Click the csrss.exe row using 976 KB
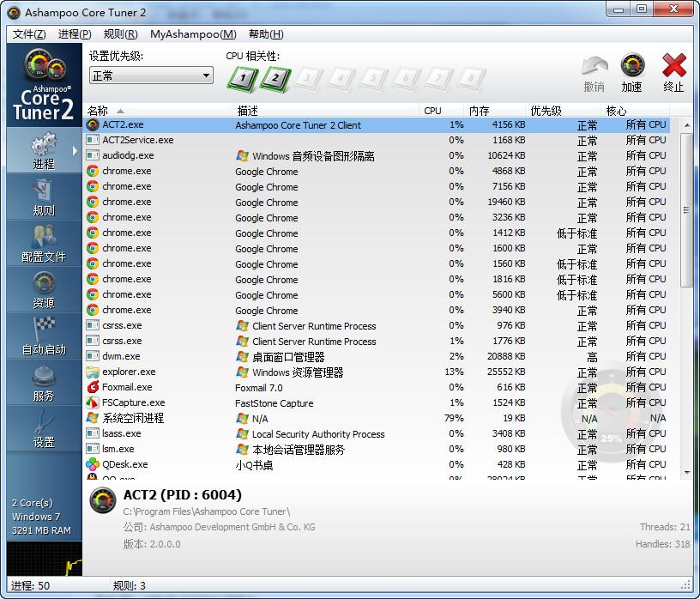Image resolution: width=700 pixels, height=599 pixels. pos(377,325)
